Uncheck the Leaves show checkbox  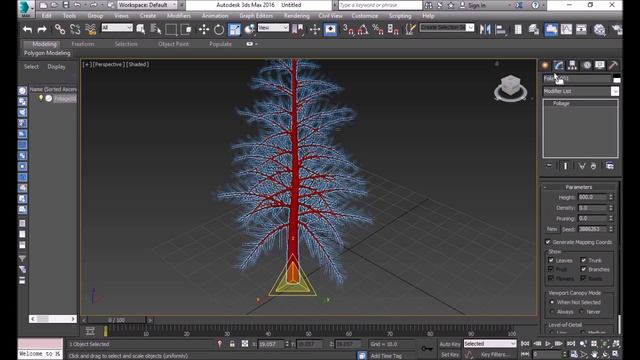click(551, 260)
